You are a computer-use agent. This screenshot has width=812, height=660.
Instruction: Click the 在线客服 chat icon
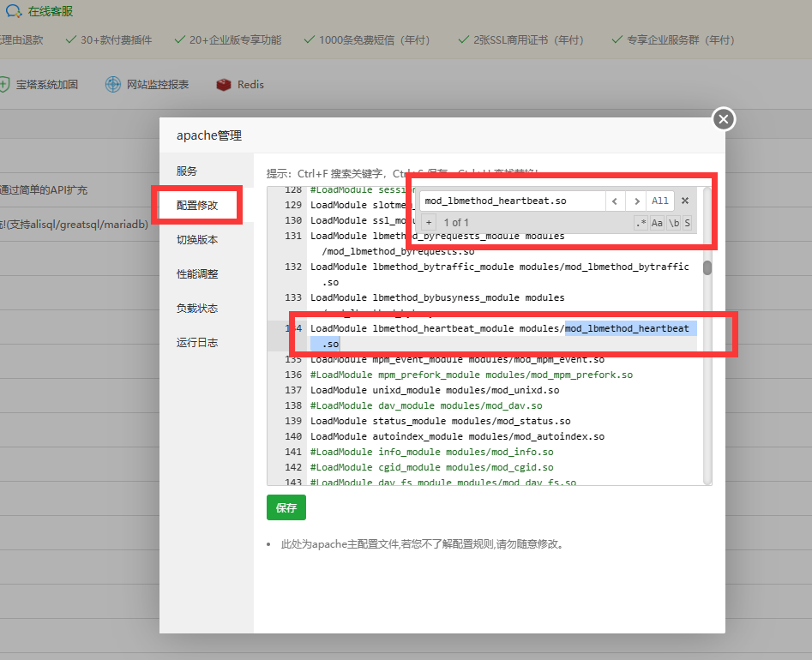pos(15,11)
